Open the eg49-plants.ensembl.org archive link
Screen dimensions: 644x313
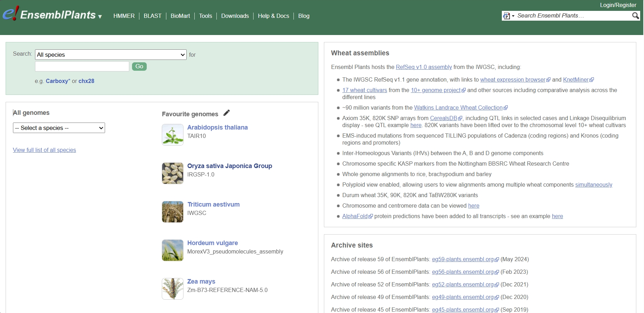click(463, 297)
